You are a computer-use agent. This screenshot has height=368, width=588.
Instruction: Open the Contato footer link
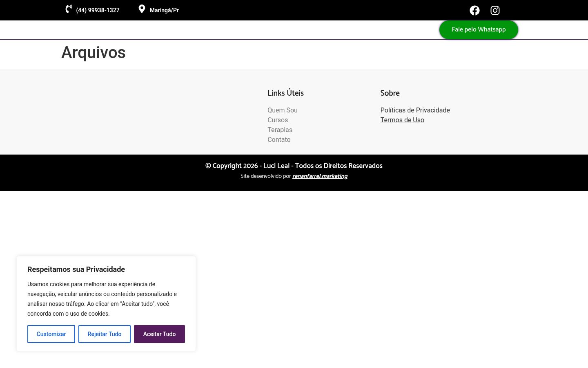[x=279, y=139]
